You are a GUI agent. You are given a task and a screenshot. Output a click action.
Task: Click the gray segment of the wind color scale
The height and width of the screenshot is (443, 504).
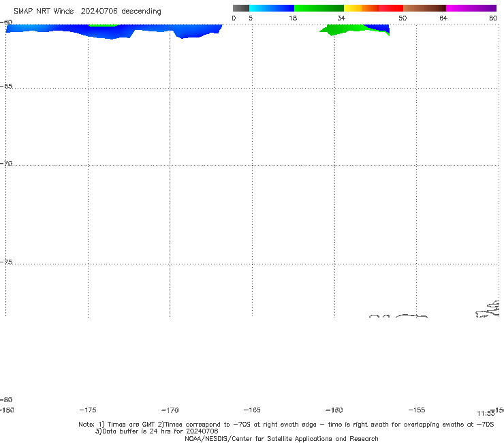tap(240, 8)
